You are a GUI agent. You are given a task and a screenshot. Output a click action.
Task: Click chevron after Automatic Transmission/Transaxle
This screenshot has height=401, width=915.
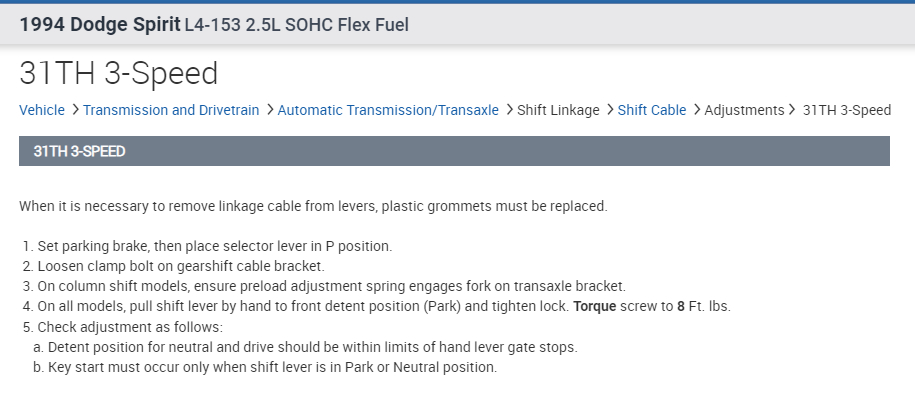tap(508, 110)
